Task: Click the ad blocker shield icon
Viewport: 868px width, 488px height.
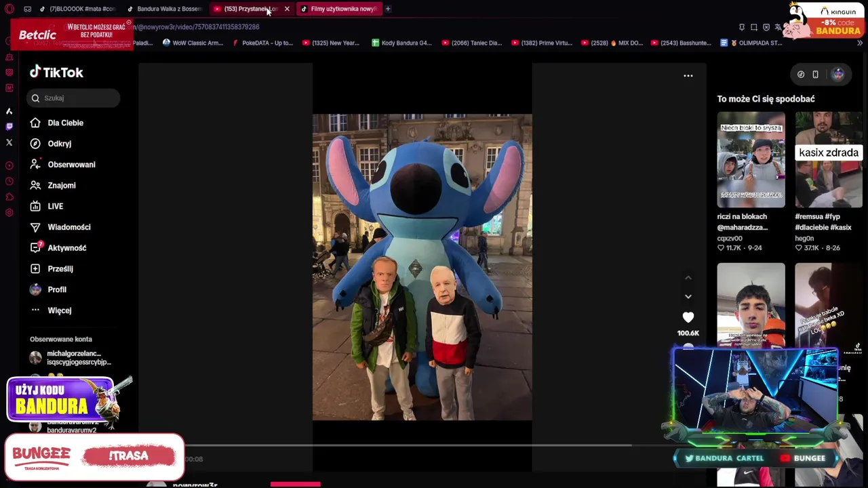Action: click(x=766, y=27)
